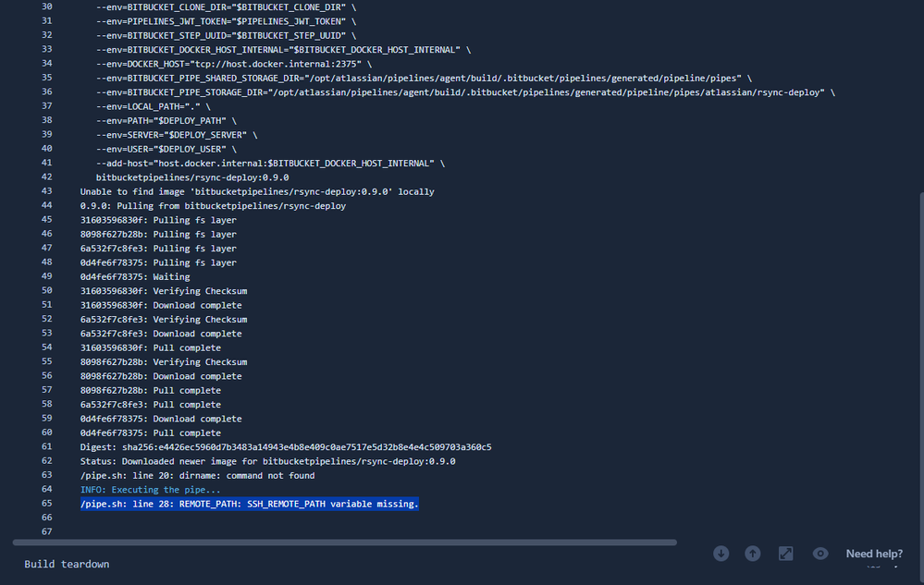This screenshot has width=924, height=585.
Task: Click '8098f627b28b: Pulling fs layer' line
Action: click(158, 234)
